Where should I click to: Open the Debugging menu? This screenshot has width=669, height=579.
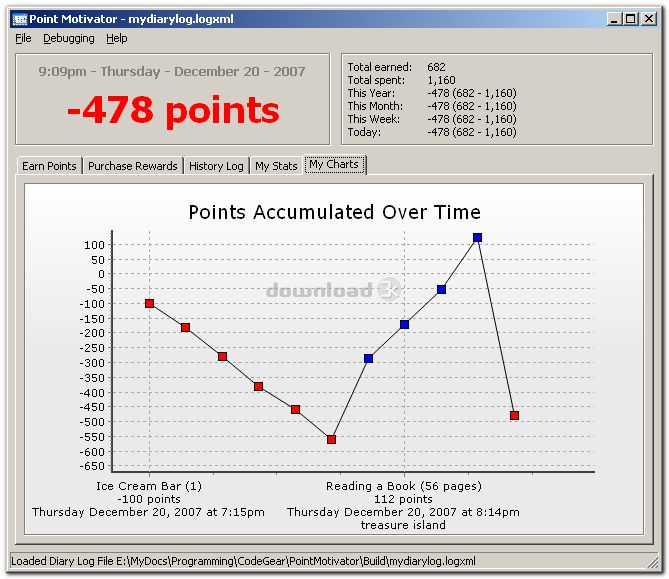[69, 38]
